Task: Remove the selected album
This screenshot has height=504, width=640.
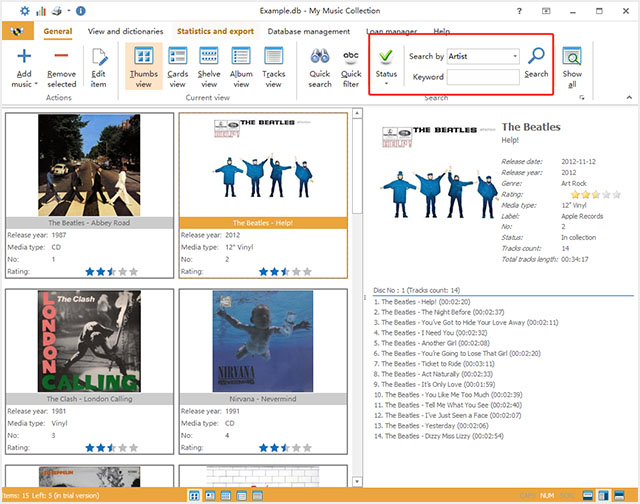Action: point(61,67)
